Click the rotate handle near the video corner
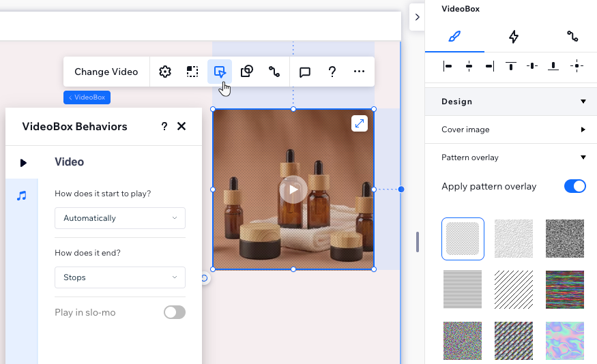The image size is (597, 364). click(205, 278)
